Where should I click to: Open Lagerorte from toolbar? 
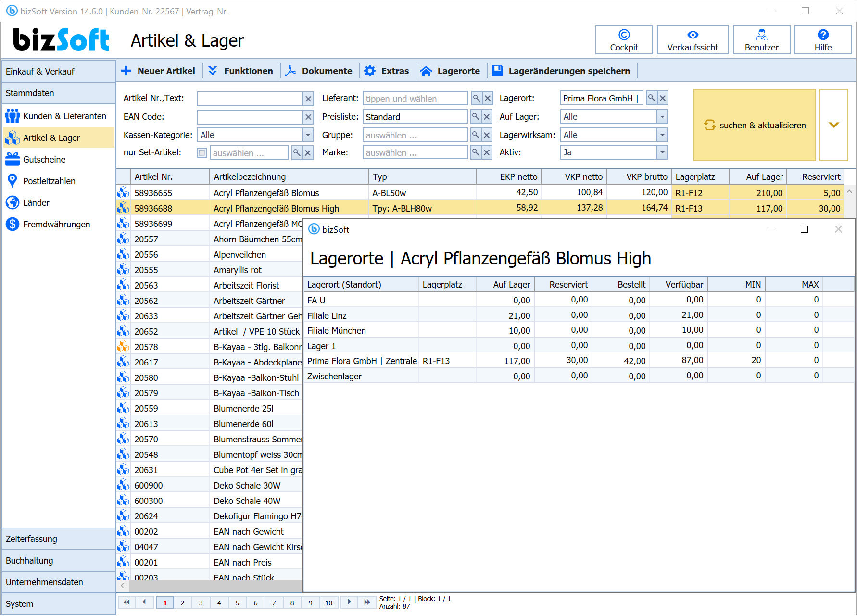[450, 71]
